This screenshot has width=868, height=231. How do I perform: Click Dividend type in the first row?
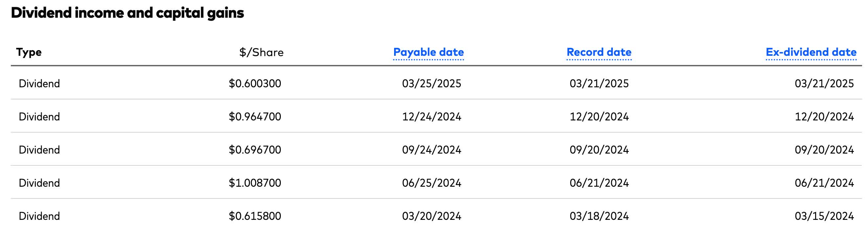(39, 84)
